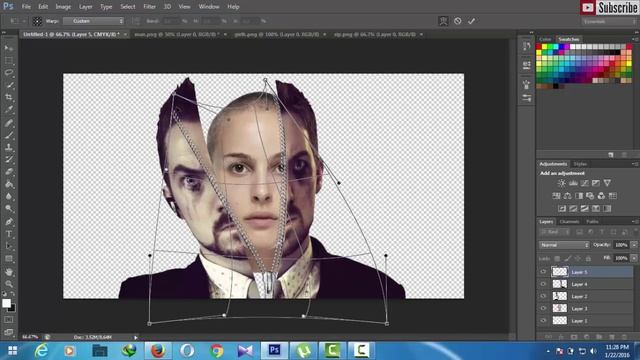Select the Pen tool
The height and width of the screenshot is (360, 640).
9,222
